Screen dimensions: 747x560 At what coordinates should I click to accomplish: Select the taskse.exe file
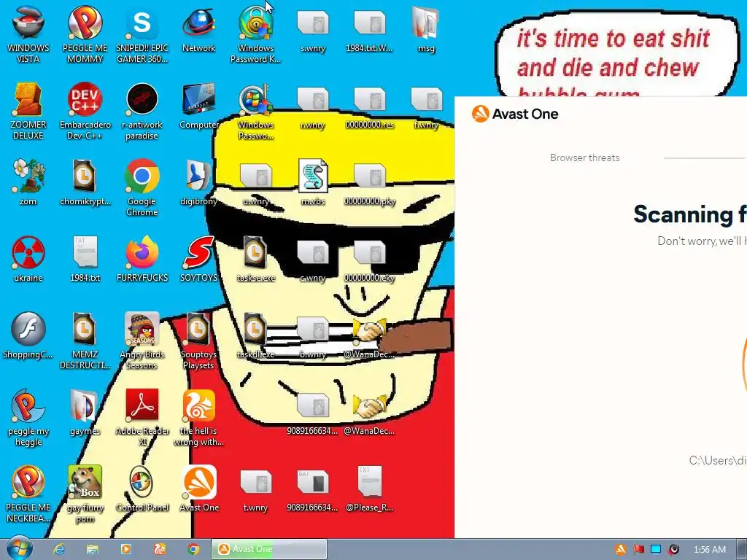point(256,260)
